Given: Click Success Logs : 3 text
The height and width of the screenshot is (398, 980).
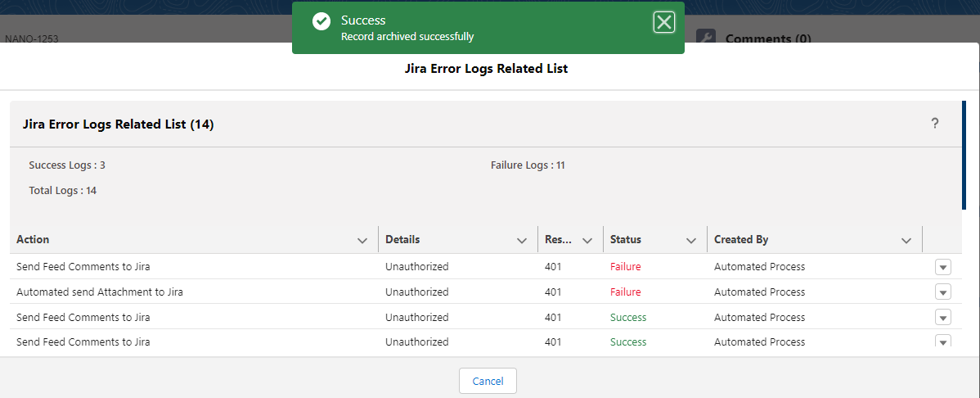Looking at the screenshot, I should click(x=67, y=165).
